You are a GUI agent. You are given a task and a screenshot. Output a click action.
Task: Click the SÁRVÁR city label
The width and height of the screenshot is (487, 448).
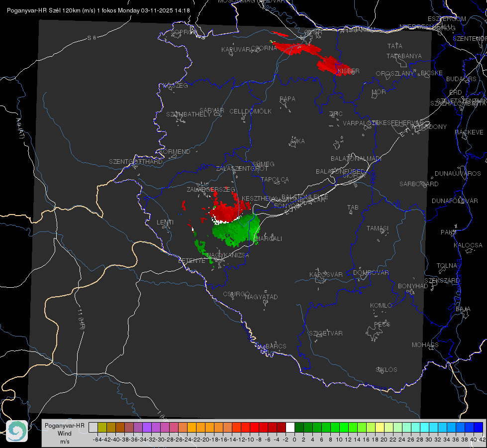pyautogui.click(x=212, y=111)
